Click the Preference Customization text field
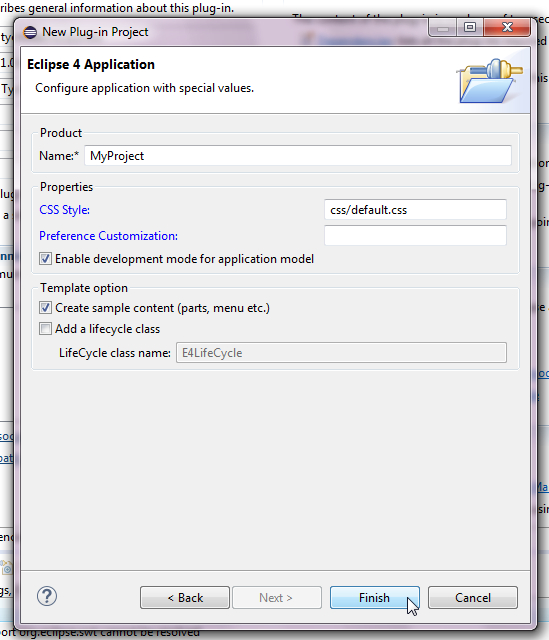The image size is (549, 640). pyautogui.click(x=415, y=236)
